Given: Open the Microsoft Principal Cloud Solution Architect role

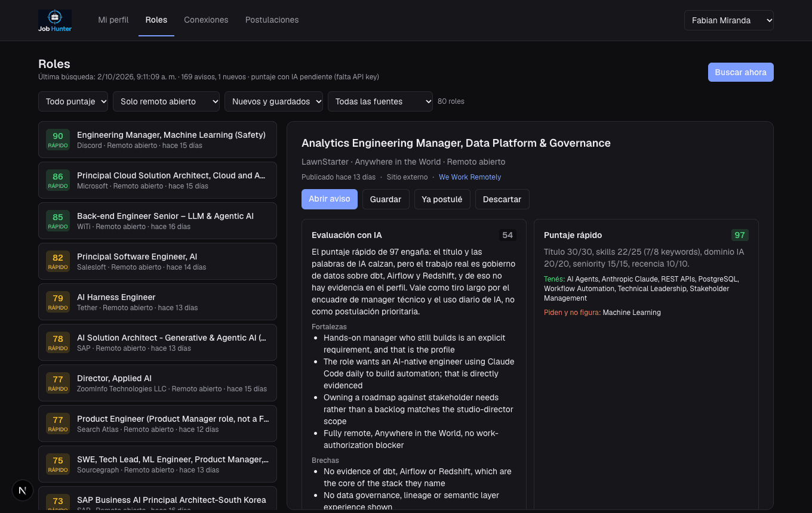Looking at the screenshot, I should coord(158,180).
